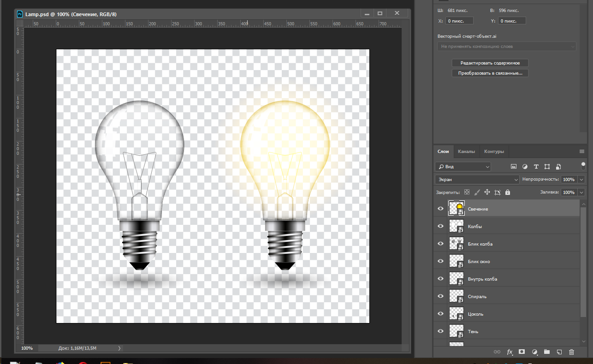Add a layer style with fx icon

(x=510, y=352)
